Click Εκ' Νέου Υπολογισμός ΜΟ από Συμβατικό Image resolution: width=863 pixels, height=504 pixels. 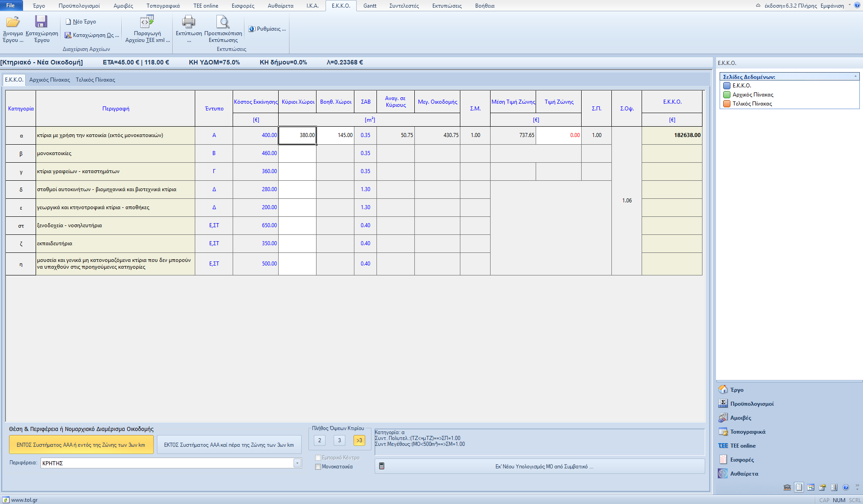click(544, 467)
